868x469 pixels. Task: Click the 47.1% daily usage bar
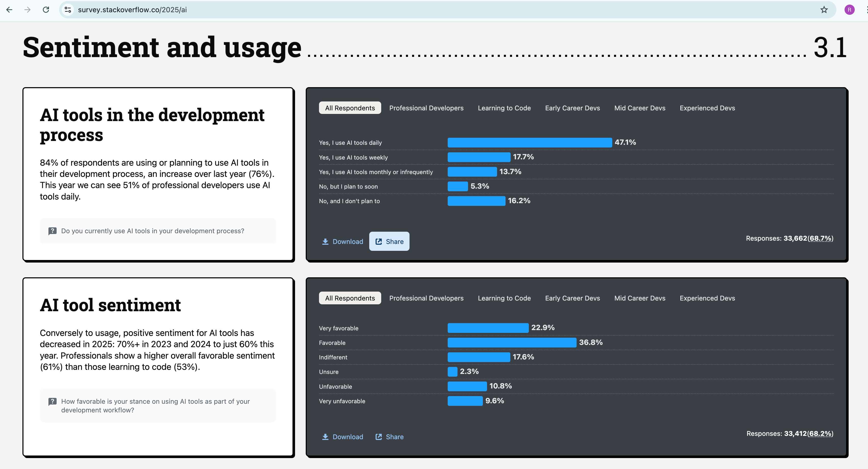(529, 142)
